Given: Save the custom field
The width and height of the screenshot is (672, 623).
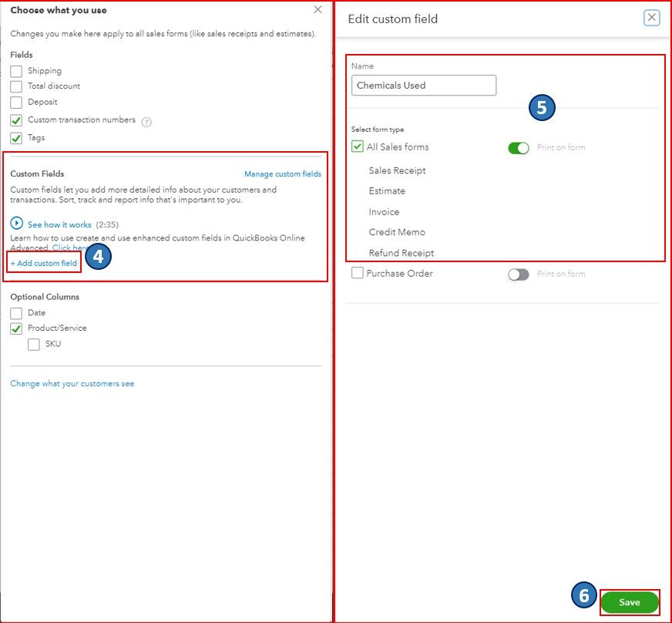Looking at the screenshot, I should [629, 602].
